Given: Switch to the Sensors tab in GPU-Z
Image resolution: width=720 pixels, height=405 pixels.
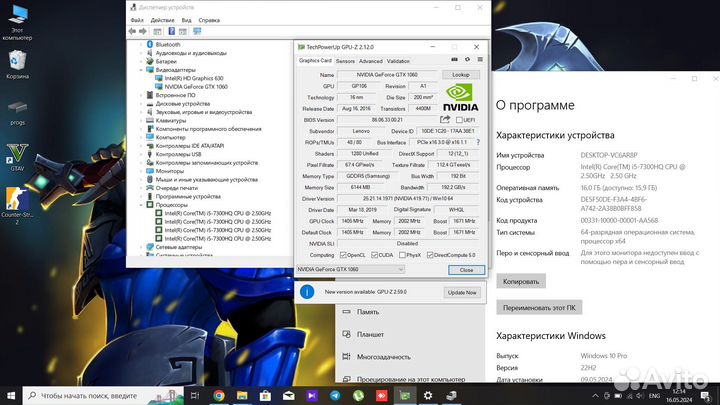Looking at the screenshot, I should click(x=345, y=61).
